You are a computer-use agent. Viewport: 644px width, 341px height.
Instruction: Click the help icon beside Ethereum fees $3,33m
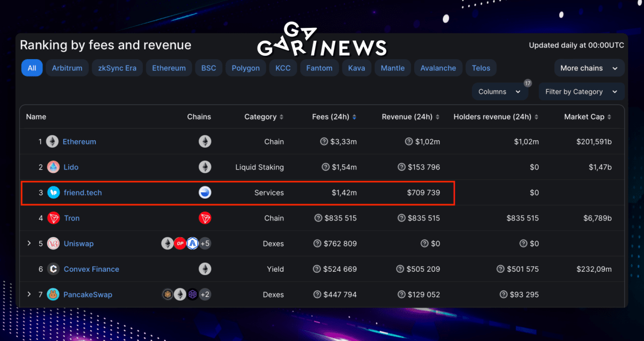click(x=324, y=142)
